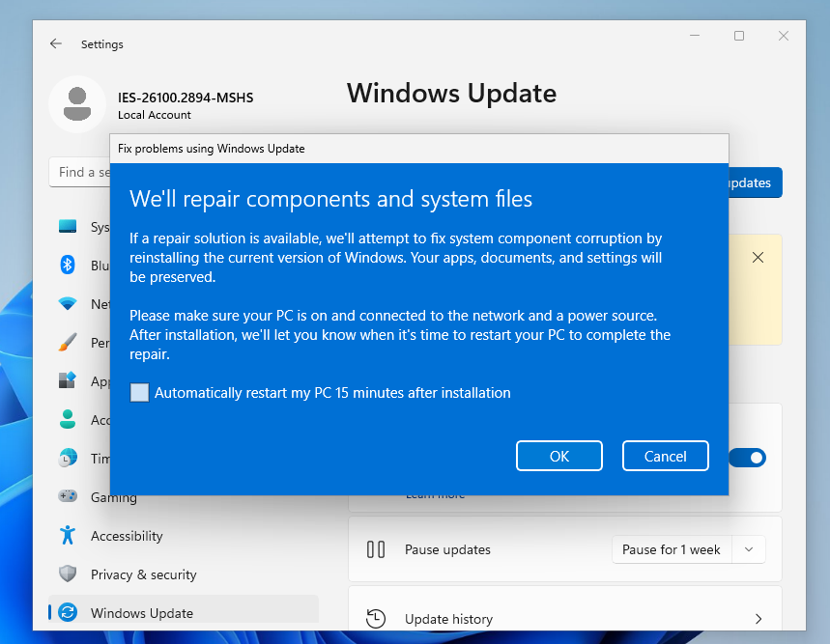Close the Settings window
The image size is (830, 644).
pos(784,36)
